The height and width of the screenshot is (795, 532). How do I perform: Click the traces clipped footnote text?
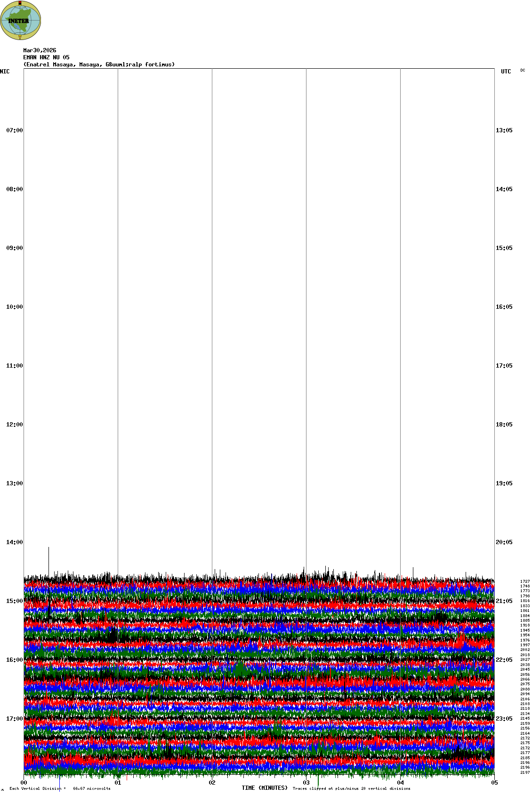click(x=351, y=788)
